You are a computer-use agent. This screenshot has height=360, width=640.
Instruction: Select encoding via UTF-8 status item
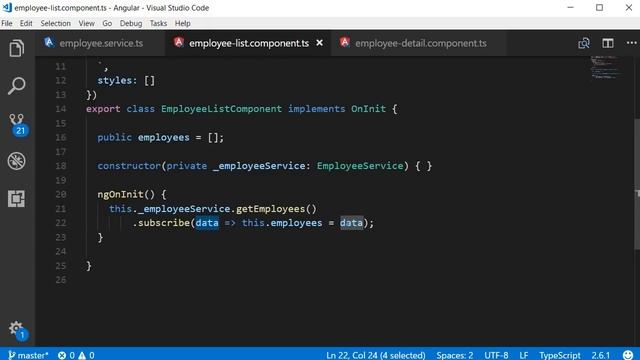click(496, 355)
